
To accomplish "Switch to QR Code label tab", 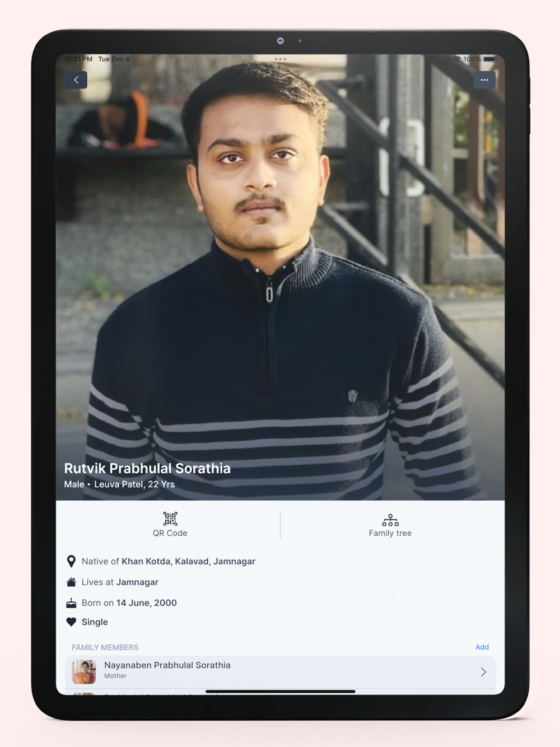I will [x=170, y=533].
